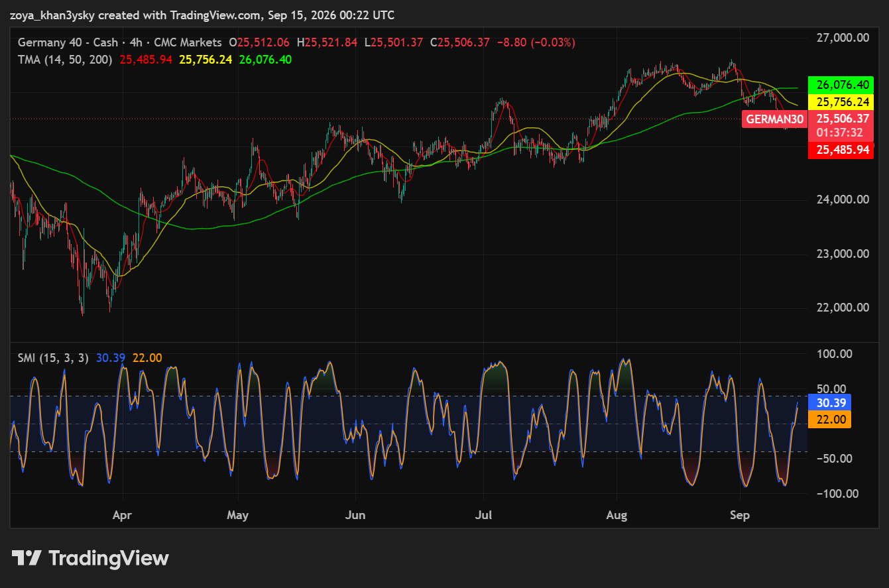This screenshot has width=889, height=588.
Task: Select the red GERMAN30 symbol tag
Action: click(774, 119)
